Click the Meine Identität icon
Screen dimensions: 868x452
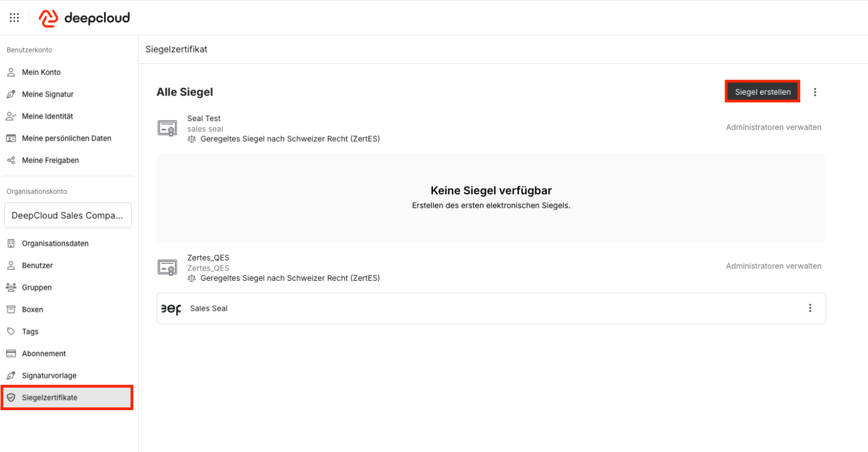tap(10, 116)
